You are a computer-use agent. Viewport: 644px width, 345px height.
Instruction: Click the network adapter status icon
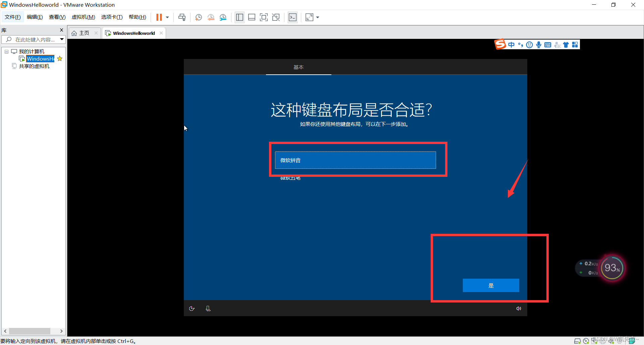(594, 341)
